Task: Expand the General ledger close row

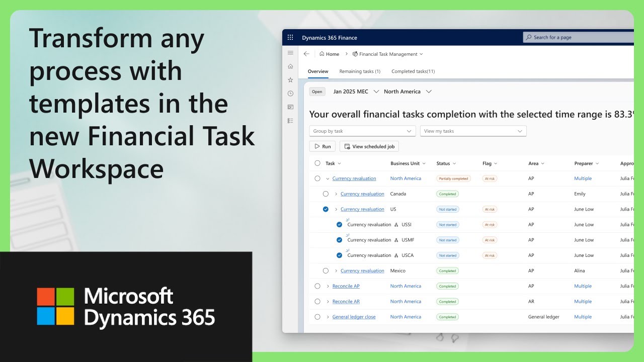Action: (x=328, y=317)
